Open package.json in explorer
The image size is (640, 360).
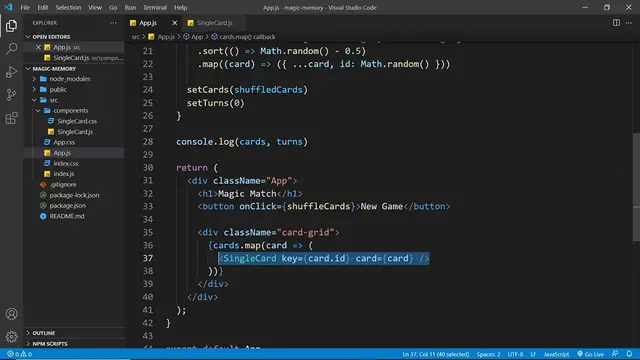point(67,206)
